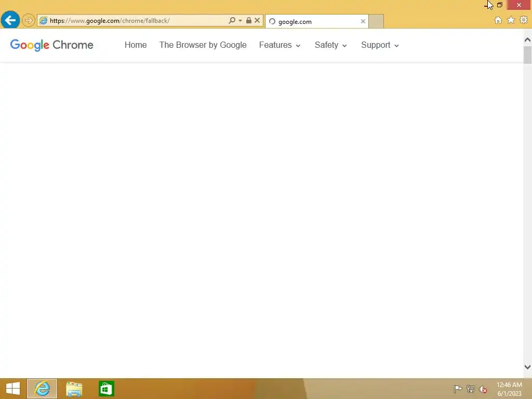Viewport: 532px width, 399px height.
Task: Click the Forward navigation arrow
Action: [29, 20]
